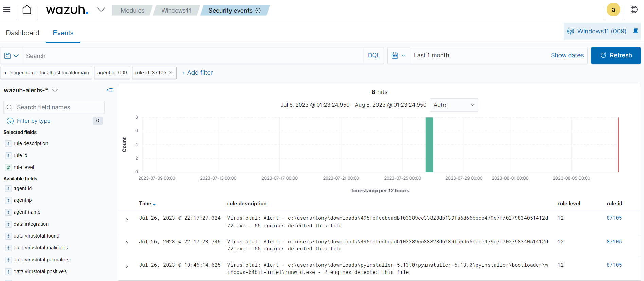Image resolution: width=644 pixels, height=281 pixels.
Task: Click the Refresh button
Action: [x=616, y=55]
